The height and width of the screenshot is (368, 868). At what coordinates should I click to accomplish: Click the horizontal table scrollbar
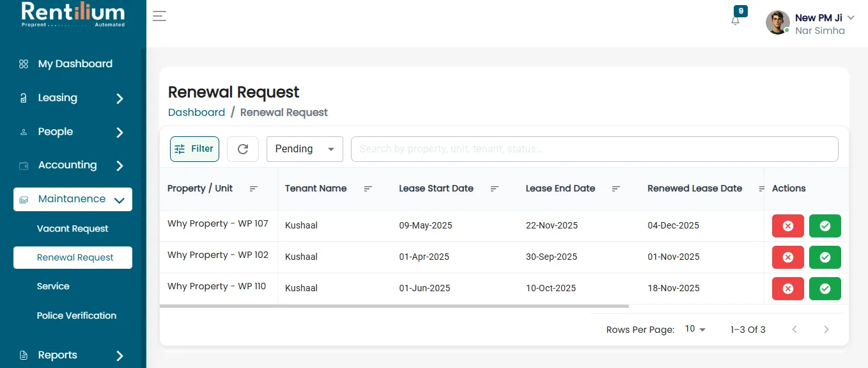(394, 306)
